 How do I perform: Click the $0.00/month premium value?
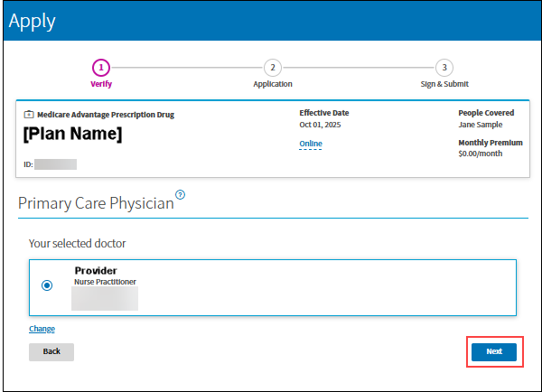click(x=481, y=154)
